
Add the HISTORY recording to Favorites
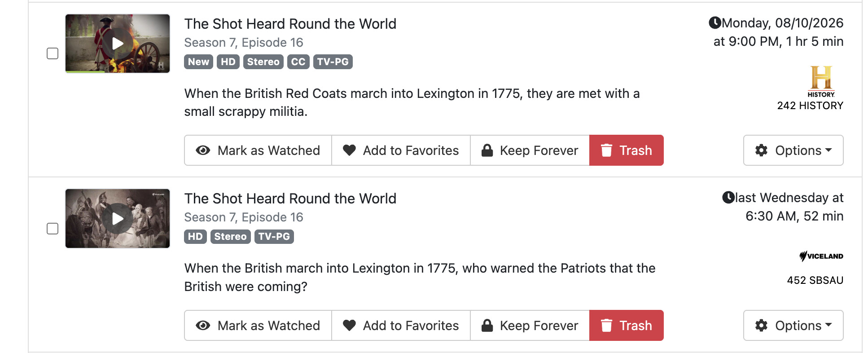point(401,150)
